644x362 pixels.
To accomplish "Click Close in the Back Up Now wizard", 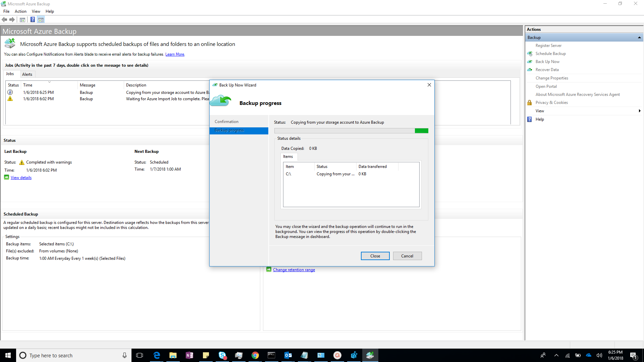I will pyautogui.click(x=375, y=256).
